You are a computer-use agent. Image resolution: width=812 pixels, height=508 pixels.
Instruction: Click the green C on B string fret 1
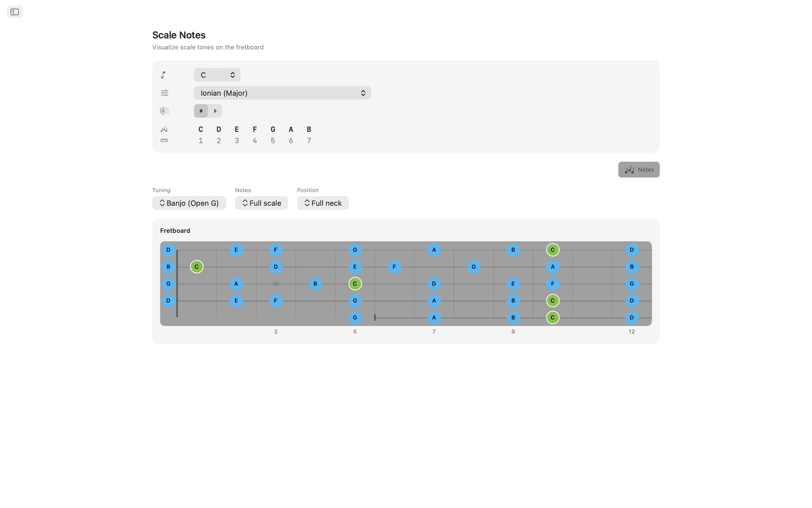(x=197, y=267)
